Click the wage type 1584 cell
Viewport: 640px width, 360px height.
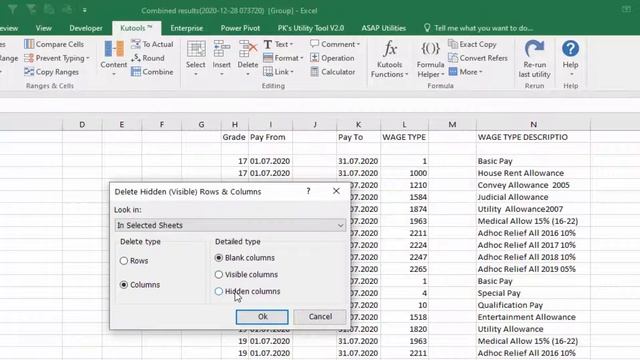point(404,197)
